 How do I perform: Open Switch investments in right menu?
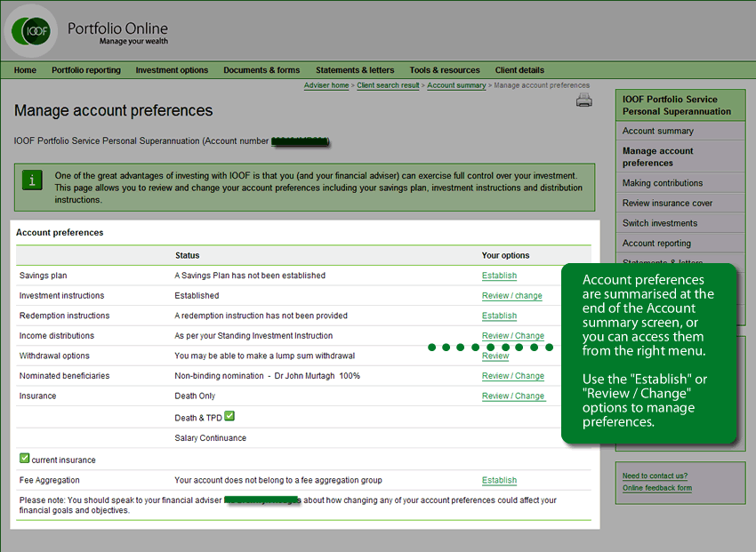[x=680, y=223]
